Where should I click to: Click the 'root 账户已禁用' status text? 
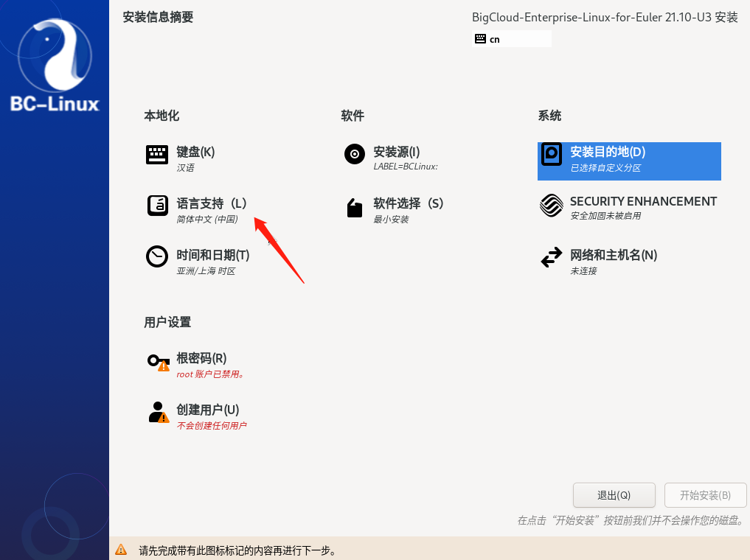210,374
